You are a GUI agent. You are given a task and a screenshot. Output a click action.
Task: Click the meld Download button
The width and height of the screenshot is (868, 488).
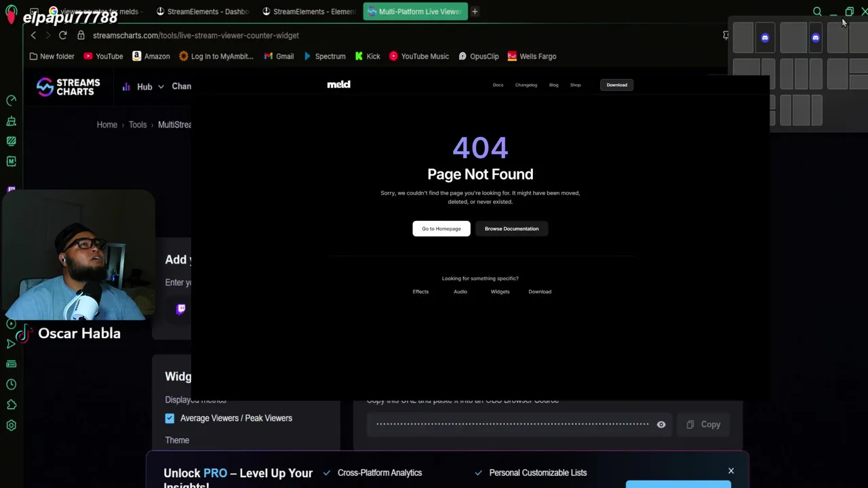(x=616, y=85)
